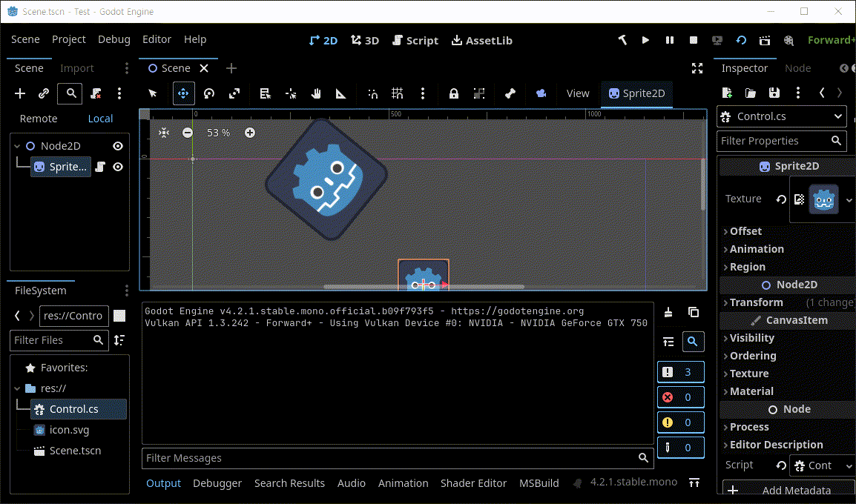This screenshot has height=504, width=856.
Task: Open the Import tab
Action: 77,68
